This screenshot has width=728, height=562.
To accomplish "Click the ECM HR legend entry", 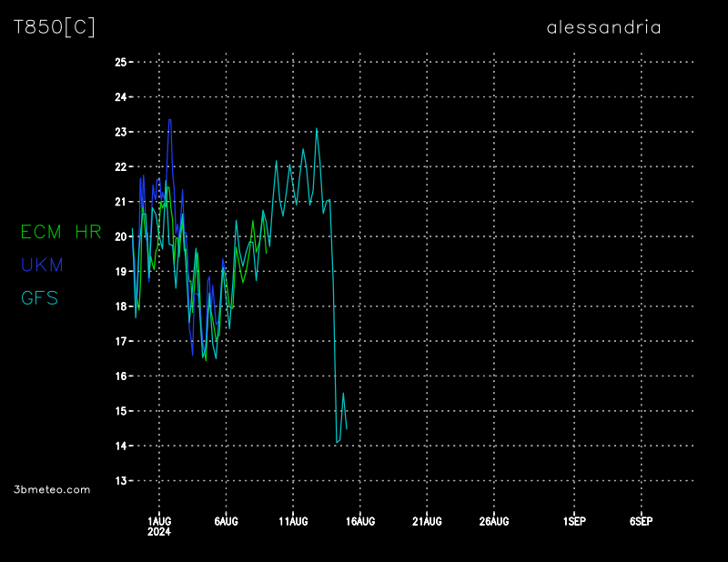I will pyautogui.click(x=61, y=233).
